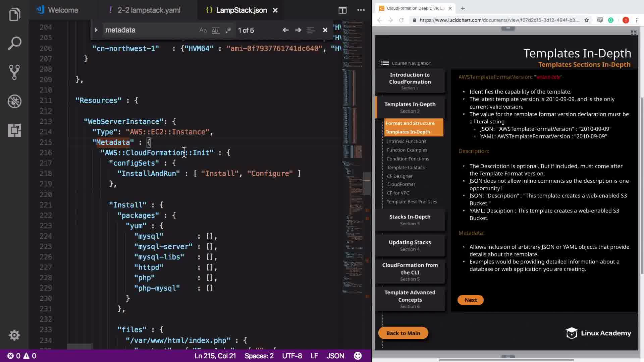Viewport: 644px width, 362px height.
Task: Open the Explorer files icon in activity bar
Action: pyautogui.click(x=14, y=14)
